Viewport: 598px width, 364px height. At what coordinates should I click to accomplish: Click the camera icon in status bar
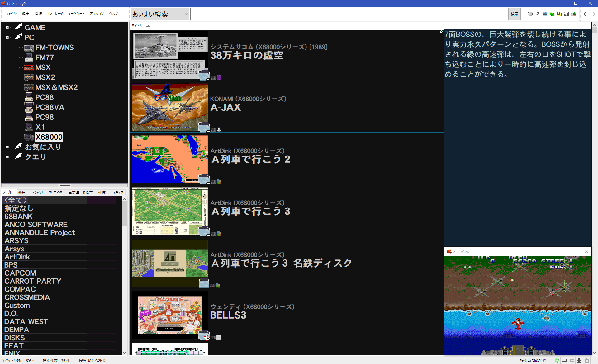[587, 361]
